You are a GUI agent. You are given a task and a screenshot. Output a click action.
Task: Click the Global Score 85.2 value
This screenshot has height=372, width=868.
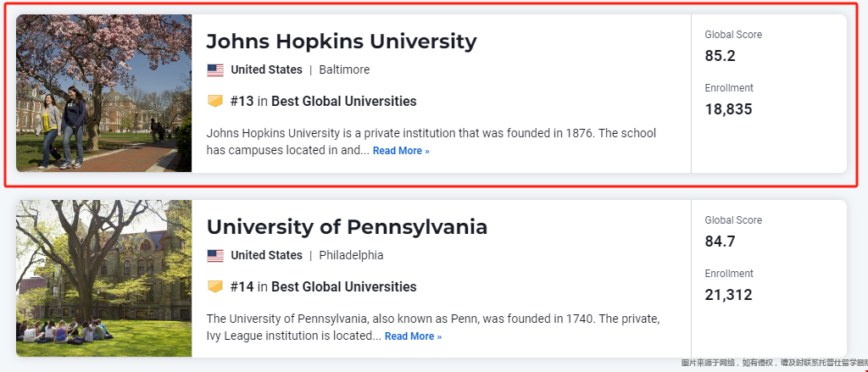pyautogui.click(x=721, y=56)
